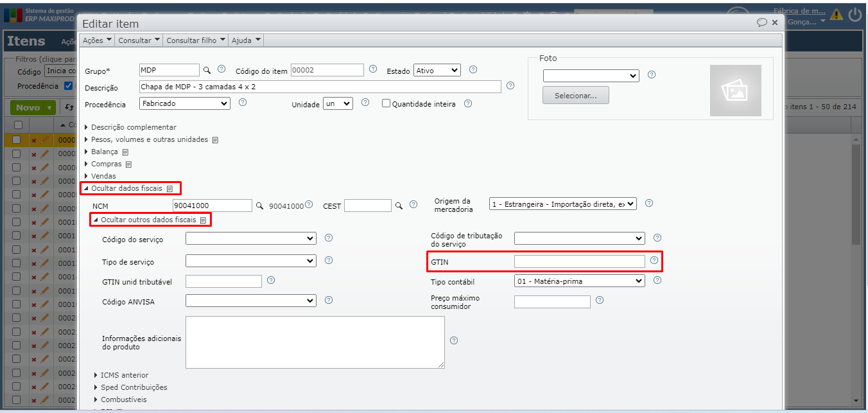868x413 pixels.
Task: Open the Código de tributação do serviço dropdown
Action: pyautogui.click(x=580, y=238)
